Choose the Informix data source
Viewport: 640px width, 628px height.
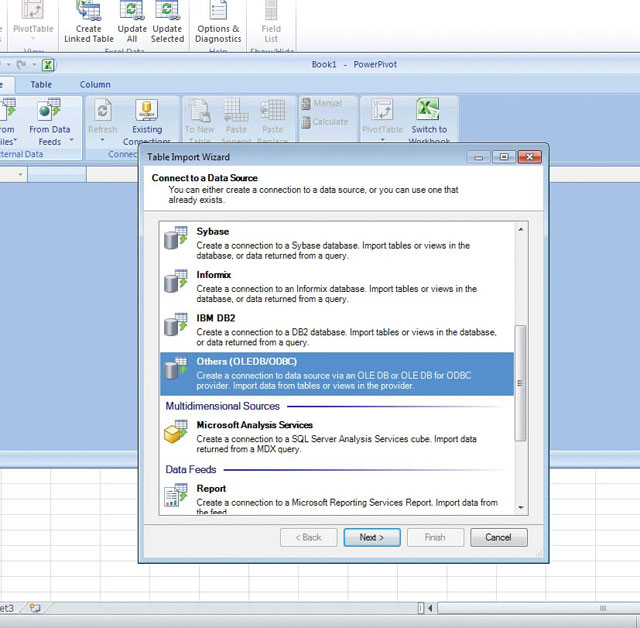(x=214, y=275)
